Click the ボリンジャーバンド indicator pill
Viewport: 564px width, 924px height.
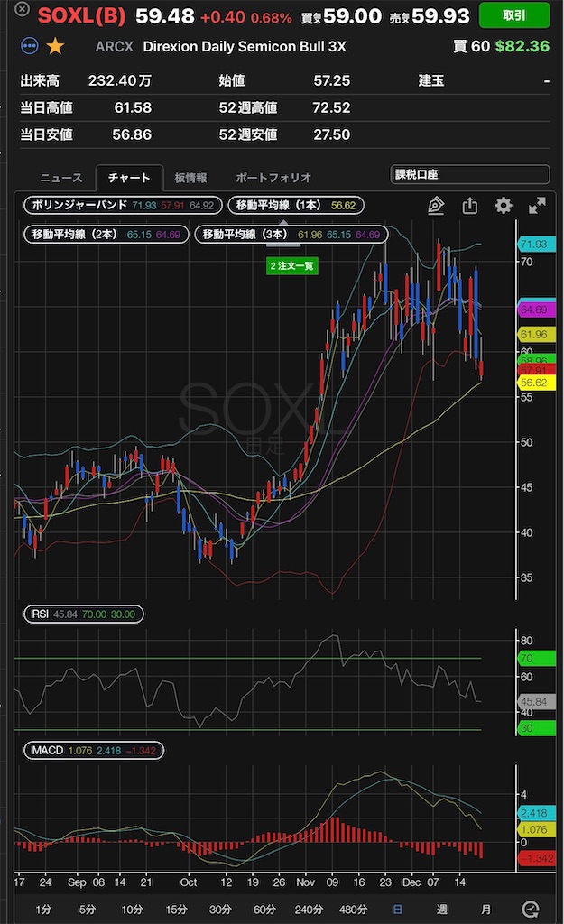123,205
